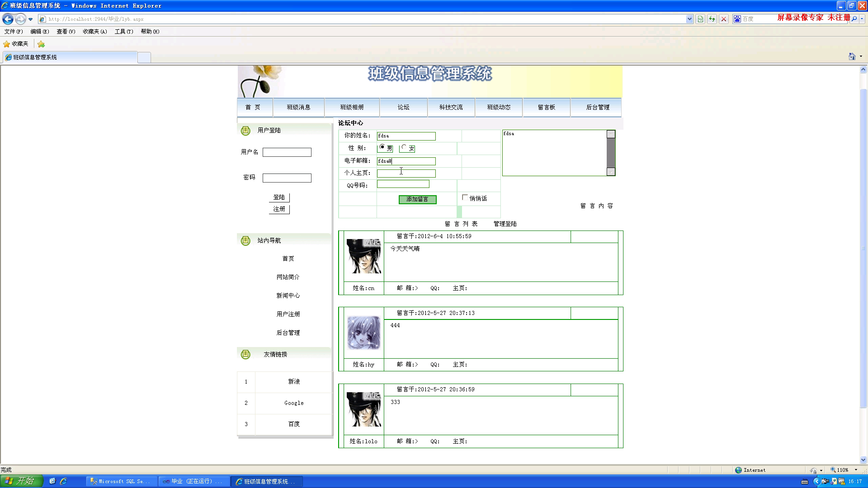Open the 工具 menu
868x488 pixels.
[124, 32]
